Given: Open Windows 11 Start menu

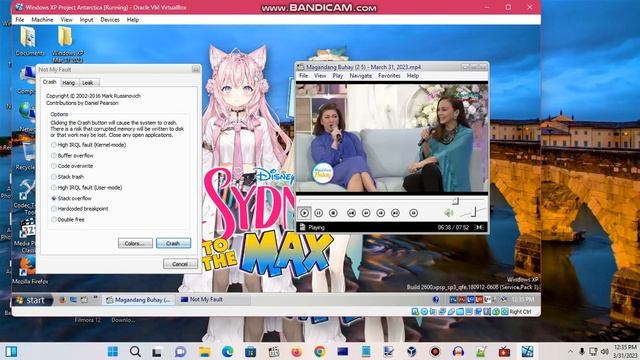Looking at the screenshot, I should tap(113, 351).
